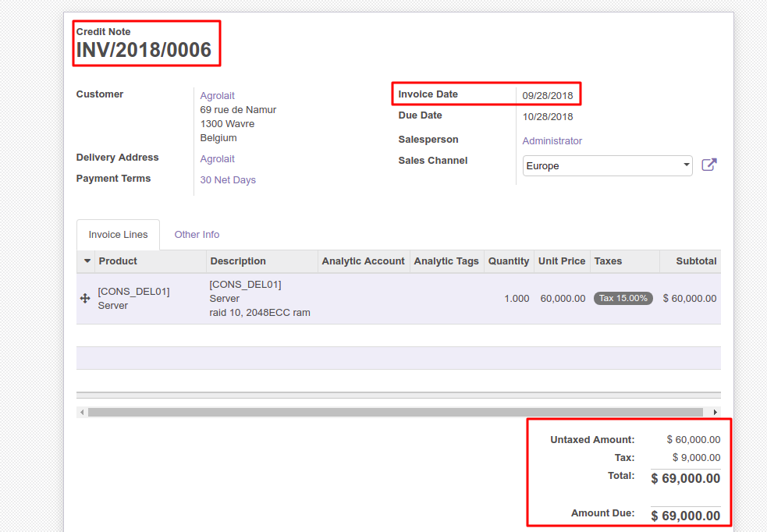This screenshot has width=767, height=532.
Task: Click the left arrow on the horizontal scrollbar
Action: (81, 411)
